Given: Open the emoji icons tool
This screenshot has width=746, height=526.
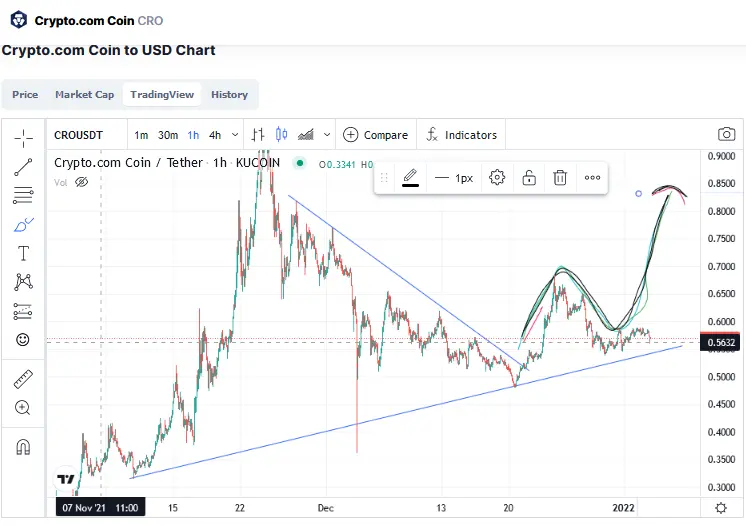Looking at the screenshot, I should (22, 340).
